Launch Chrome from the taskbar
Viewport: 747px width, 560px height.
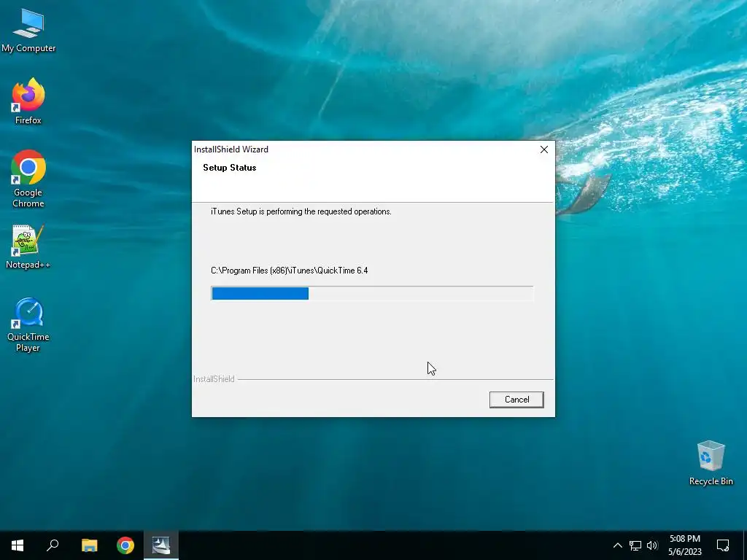(x=125, y=545)
